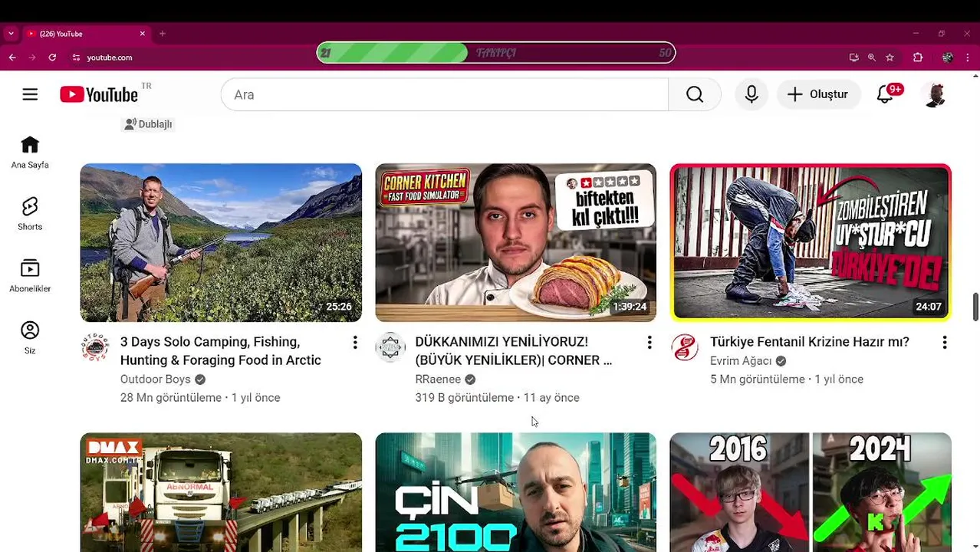Viewport: 980px width, 552px height.
Task: Open zoom magnifier icon in address bar
Action: 872,58
